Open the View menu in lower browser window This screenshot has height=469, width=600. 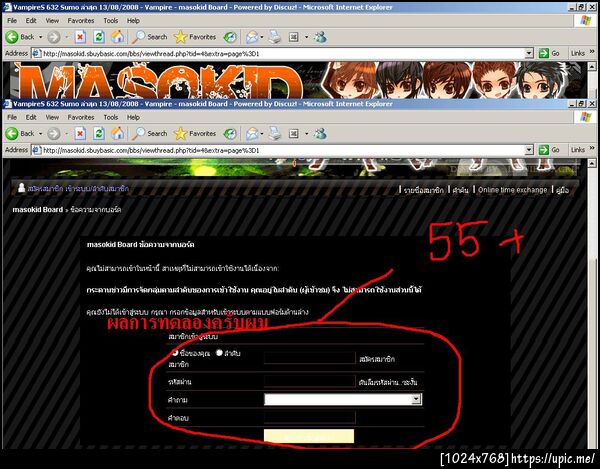click(52, 117)
